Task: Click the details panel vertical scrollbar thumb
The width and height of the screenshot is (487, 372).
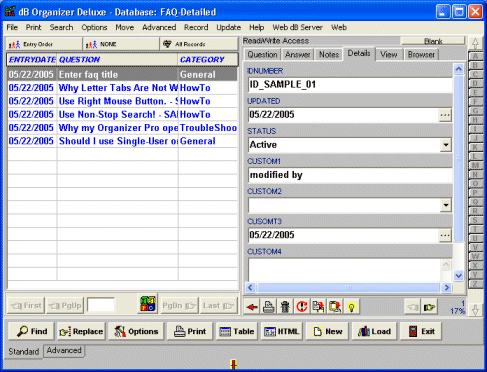Action: pos(459,158)
